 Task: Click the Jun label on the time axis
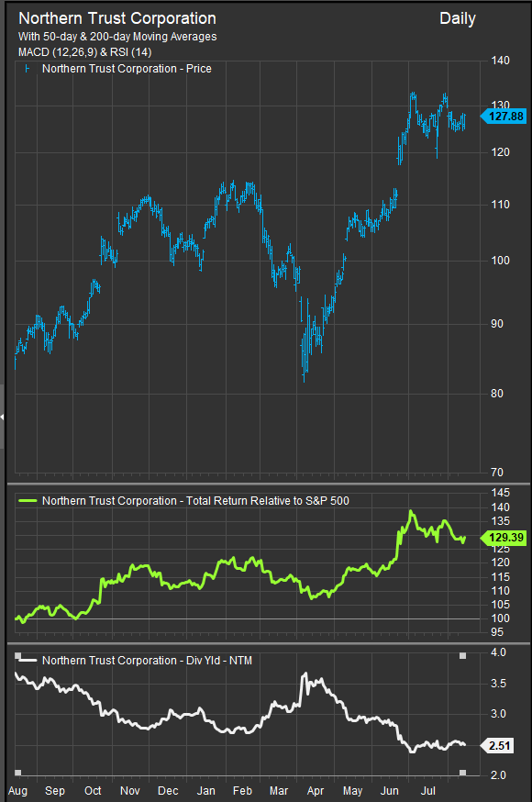pyautogui.click(x=390, y=791)
